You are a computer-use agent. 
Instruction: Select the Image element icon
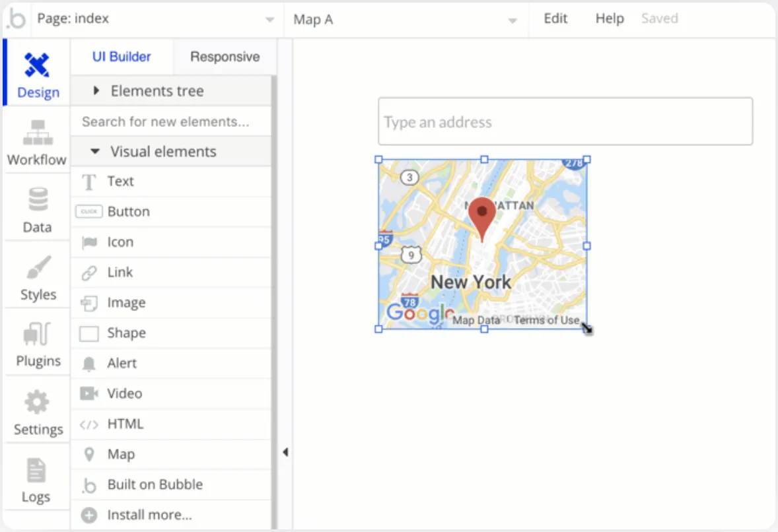(x=89, y=303)
